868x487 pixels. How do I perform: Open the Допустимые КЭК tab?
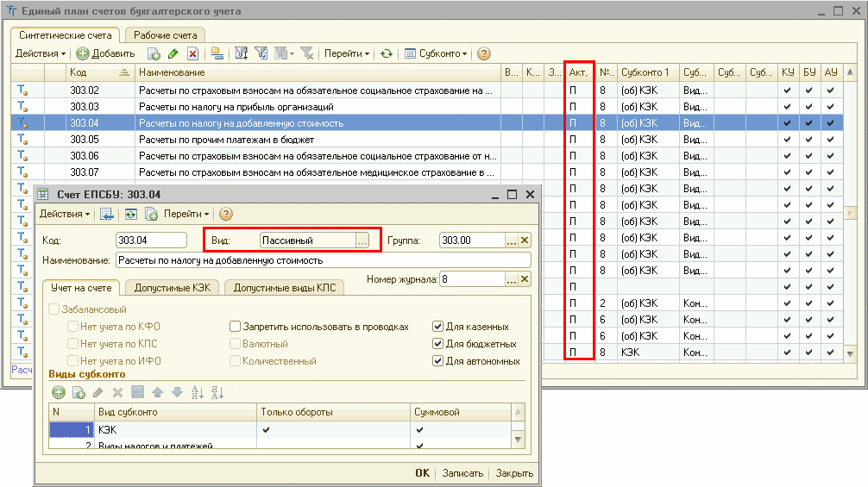[173, 288]
